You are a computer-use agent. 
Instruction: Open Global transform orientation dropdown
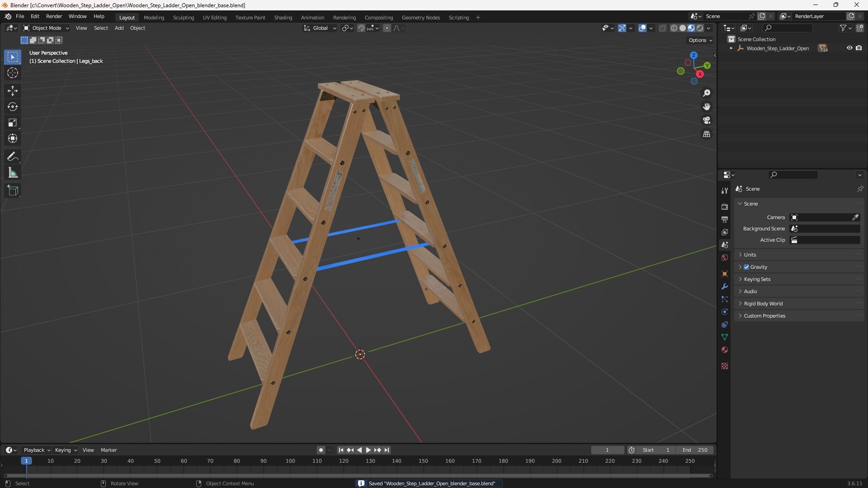tap(320, 28)
